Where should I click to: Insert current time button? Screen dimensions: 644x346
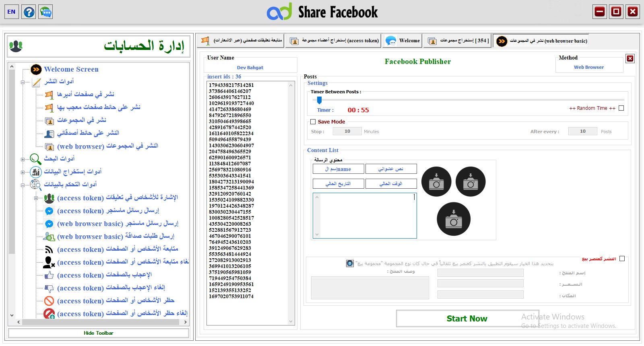click(391, 183)
